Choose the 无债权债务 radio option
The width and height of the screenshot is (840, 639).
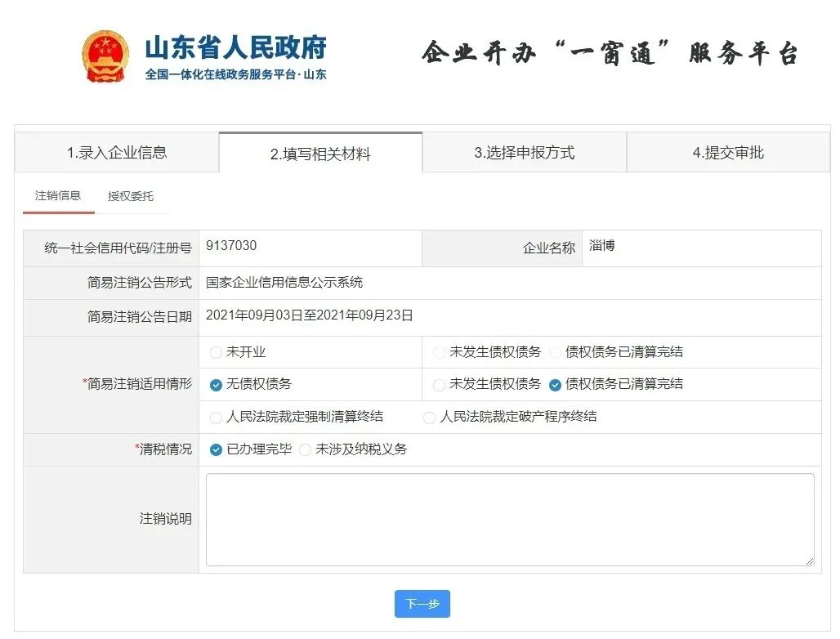(x=216, y=385)
